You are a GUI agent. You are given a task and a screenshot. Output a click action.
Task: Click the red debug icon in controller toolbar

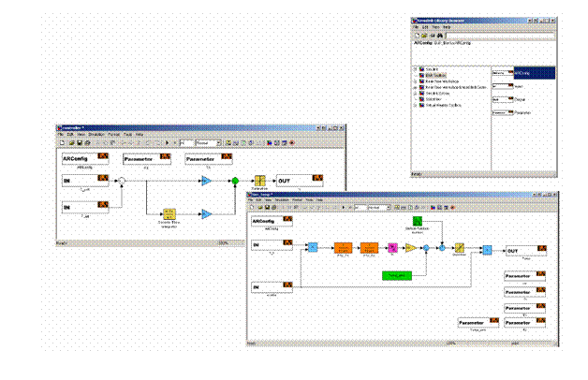point(292,143)
